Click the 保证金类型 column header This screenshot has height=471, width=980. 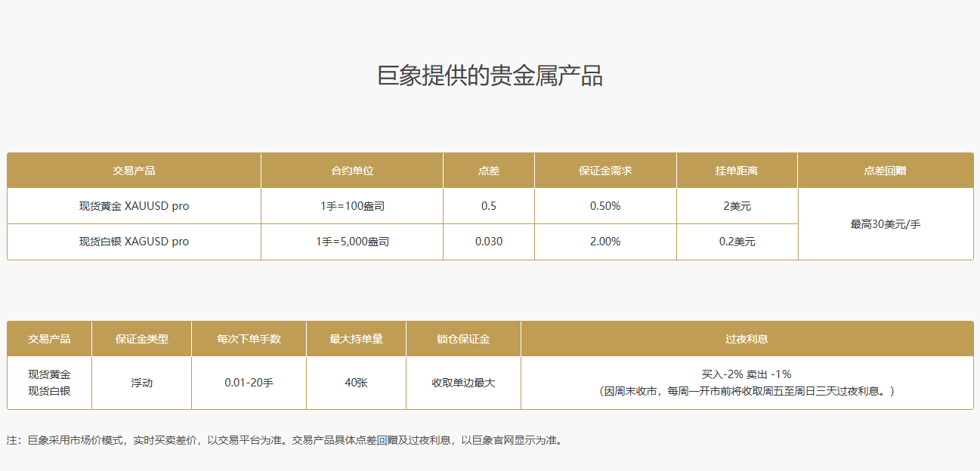click(x=141, y=339)
